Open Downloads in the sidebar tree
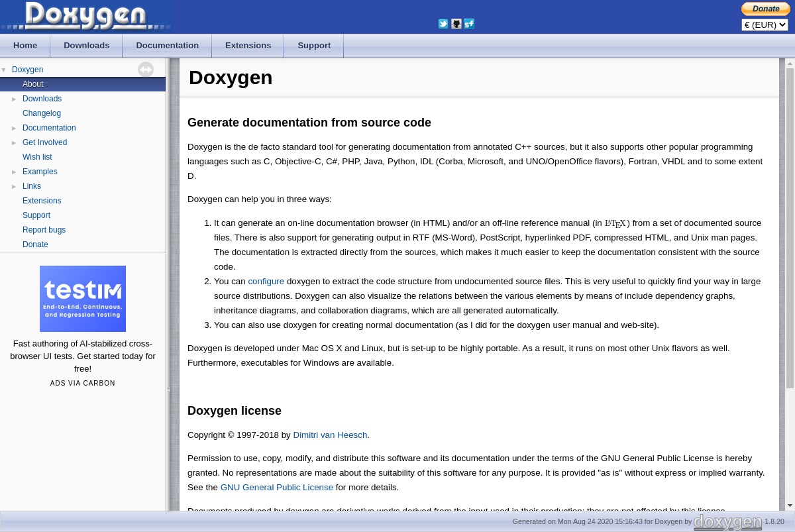This screenshot has height=532, width=795. (x=42, y=99)
